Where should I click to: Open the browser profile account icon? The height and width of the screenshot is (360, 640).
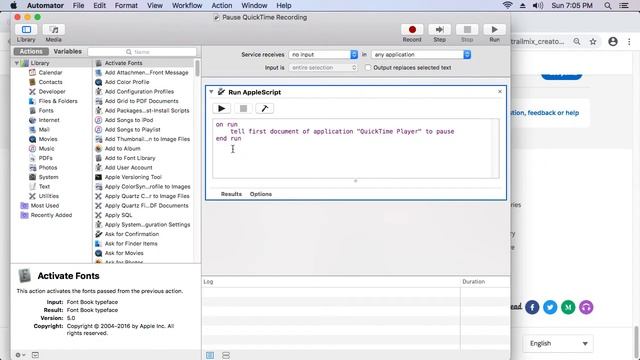(613, 41)
